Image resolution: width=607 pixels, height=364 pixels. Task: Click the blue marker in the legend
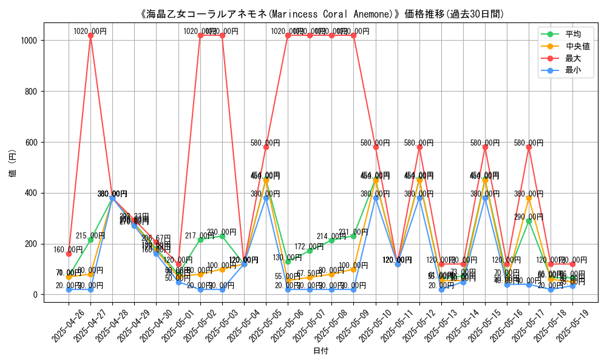pos(550,70)
